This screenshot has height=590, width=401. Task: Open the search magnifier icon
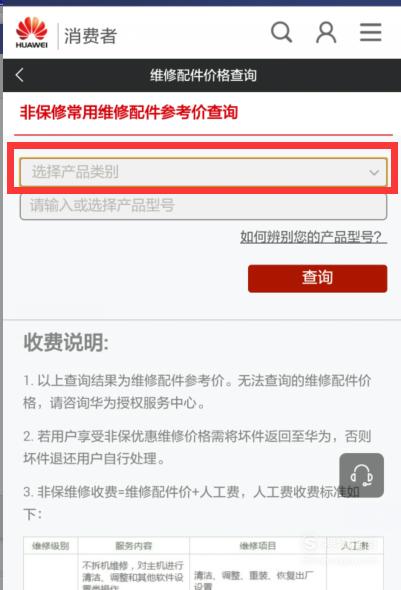tap(281, 32)
